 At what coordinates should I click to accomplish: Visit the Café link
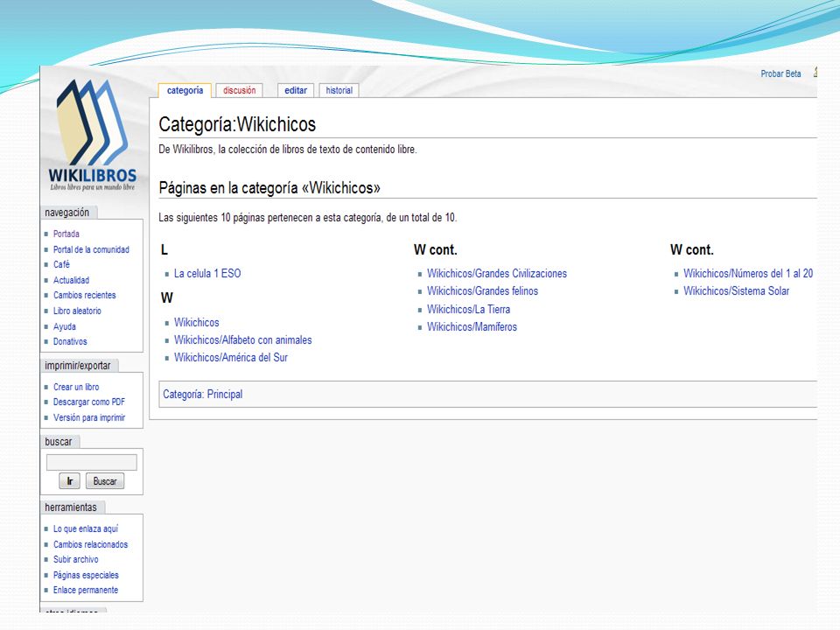[61, 264]
